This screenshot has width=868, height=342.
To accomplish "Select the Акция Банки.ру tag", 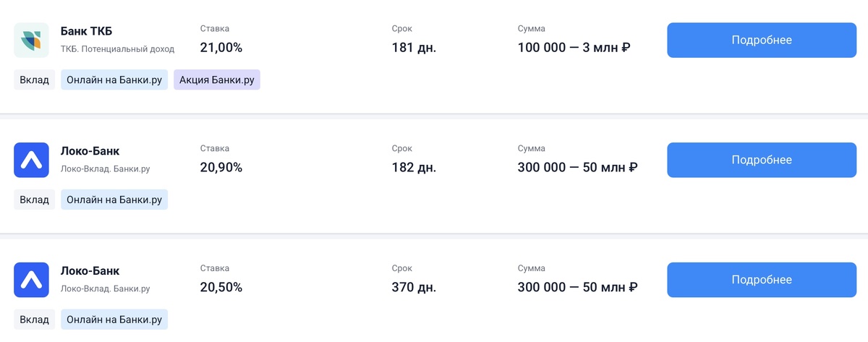I will 216,80.
